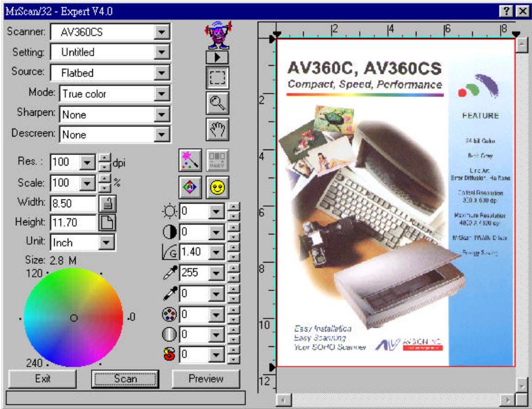This screenshot has height=409, width=532.
Task: Expand the brightness value dropdown
Action: click(x=216, y=212)
